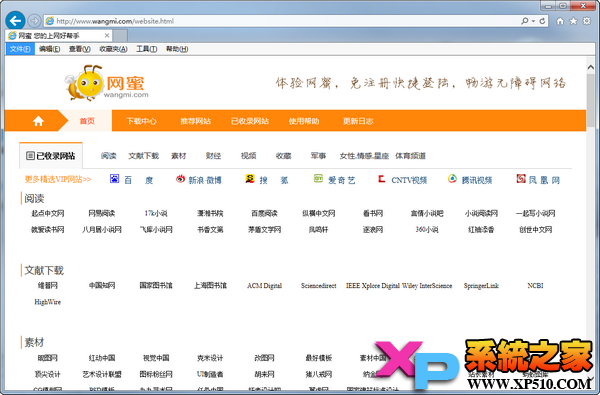
Task: Click the iQiyi green icon
Action: tap(318, 178)
